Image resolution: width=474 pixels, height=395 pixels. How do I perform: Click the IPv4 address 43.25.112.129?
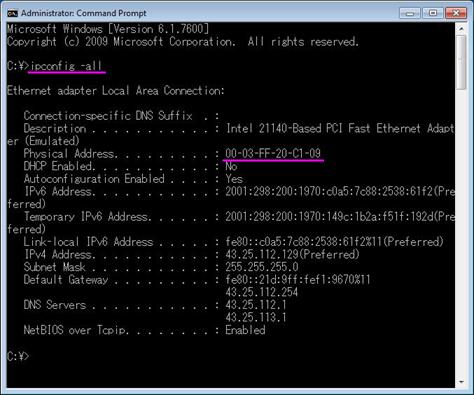[262, 255]
